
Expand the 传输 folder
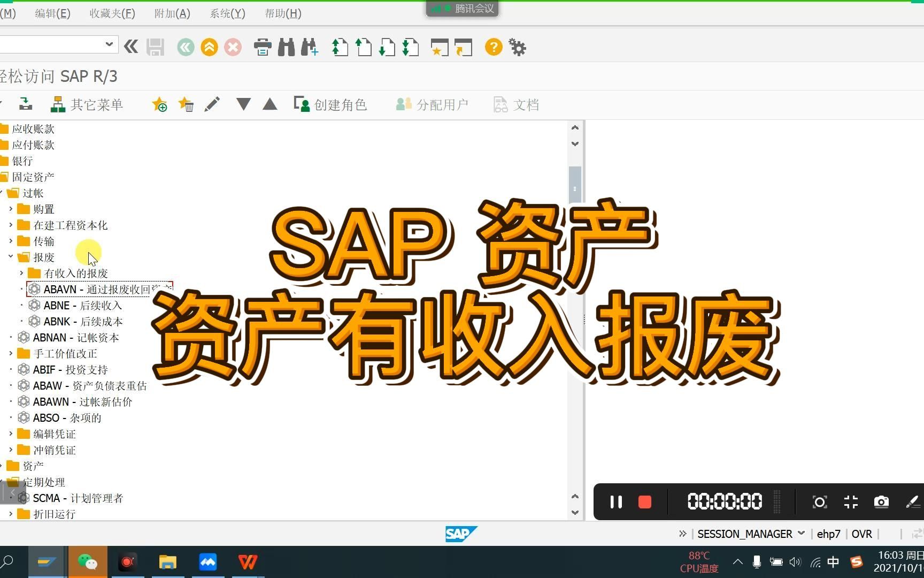(11, 241)
